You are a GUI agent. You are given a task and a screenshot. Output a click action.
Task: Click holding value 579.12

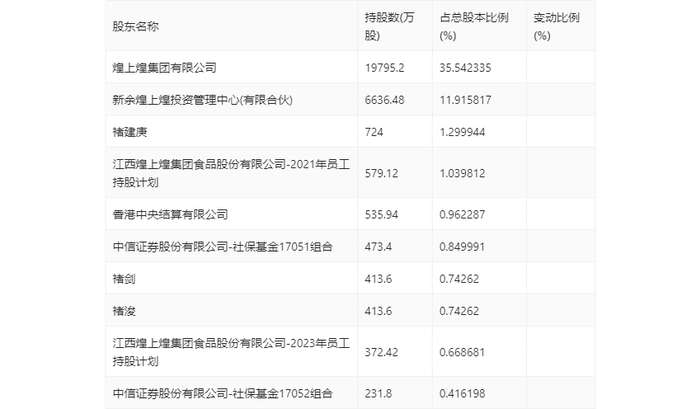click(x=381, y=173)
